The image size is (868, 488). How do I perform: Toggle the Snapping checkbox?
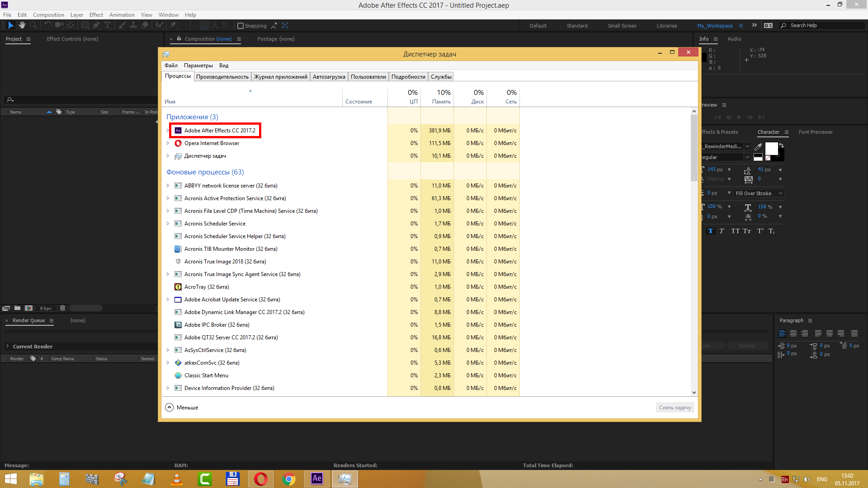click(x=241, y=26)
